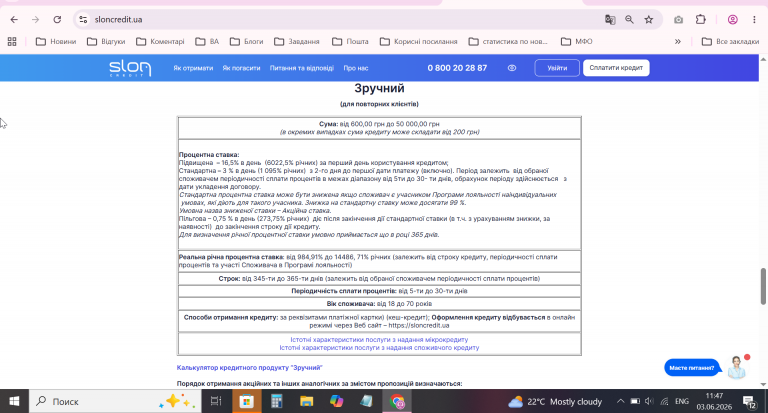This screenshot has height=413, width=768.
Task: Click the phone number 0 800 20 28 87
Action: (x=457, y=68)
